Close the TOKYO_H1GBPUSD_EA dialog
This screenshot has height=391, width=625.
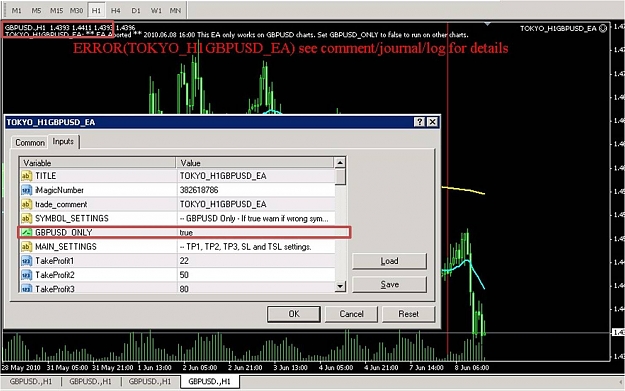coord(432,122)
